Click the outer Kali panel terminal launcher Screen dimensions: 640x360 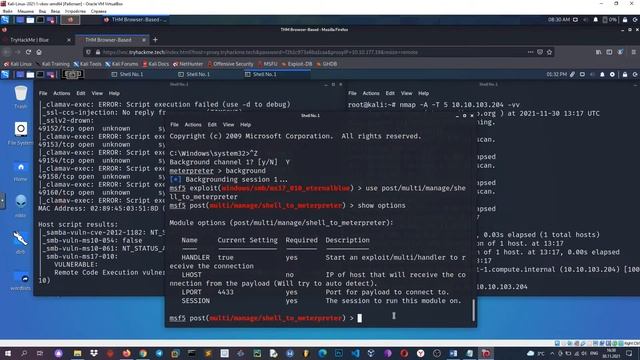40,20
